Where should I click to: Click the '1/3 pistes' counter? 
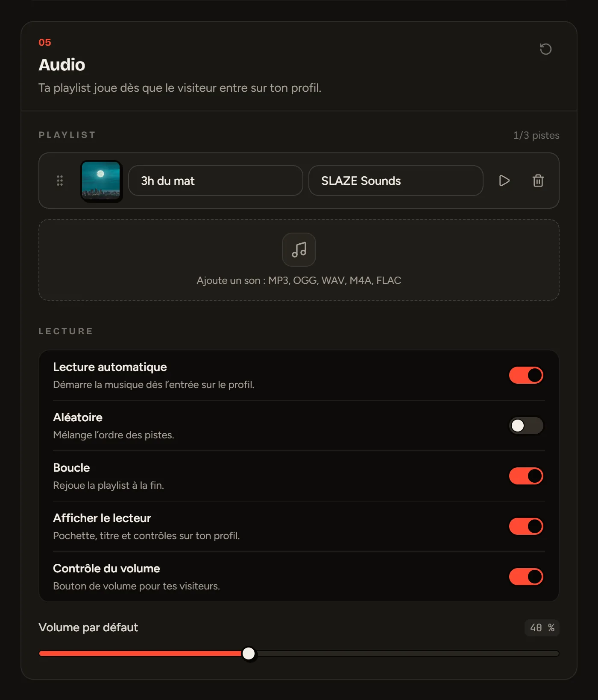536,135
